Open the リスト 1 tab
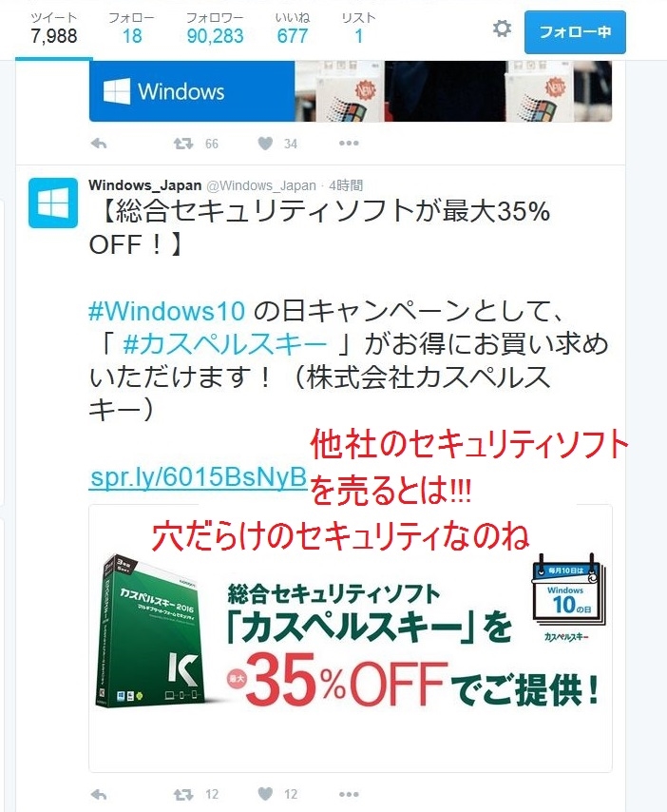Image resolution: width=667 pixels, height=812 pixels. 358,29
